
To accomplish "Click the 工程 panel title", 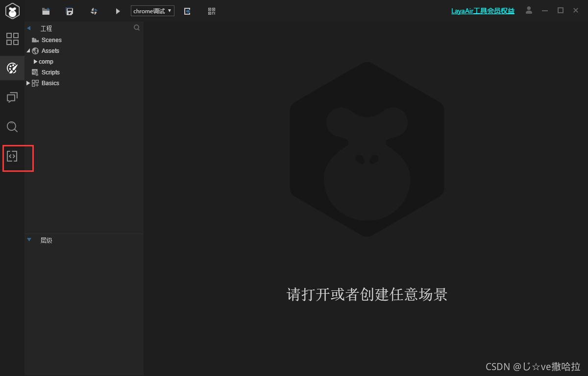I will point(46,29).
